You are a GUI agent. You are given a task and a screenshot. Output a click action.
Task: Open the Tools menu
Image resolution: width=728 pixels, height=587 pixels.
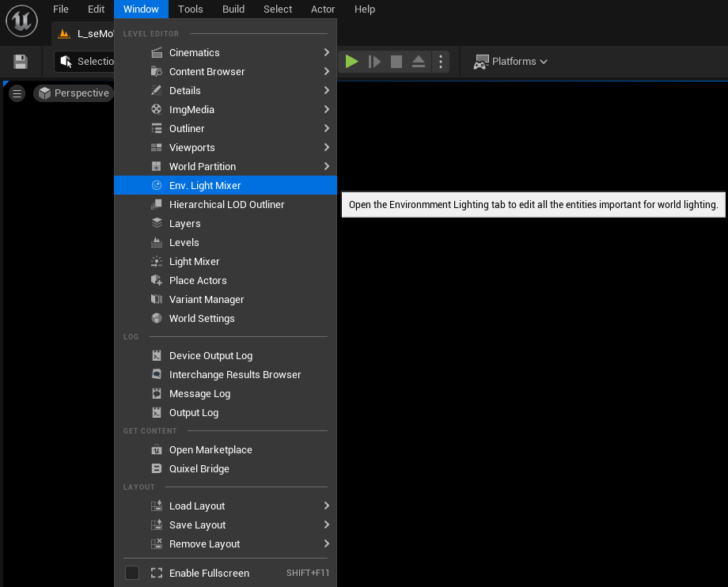[191, 9]
